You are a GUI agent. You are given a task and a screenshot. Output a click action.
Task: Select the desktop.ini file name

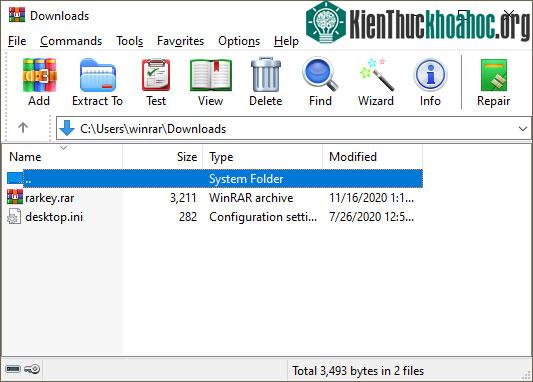point(54,217)
